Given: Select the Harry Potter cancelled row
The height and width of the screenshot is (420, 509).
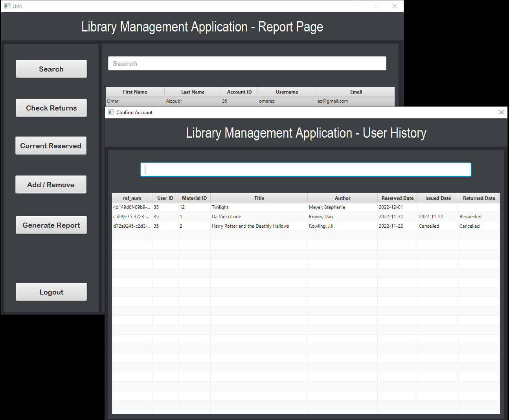Looking at the screenshot, I should point(259,226).
